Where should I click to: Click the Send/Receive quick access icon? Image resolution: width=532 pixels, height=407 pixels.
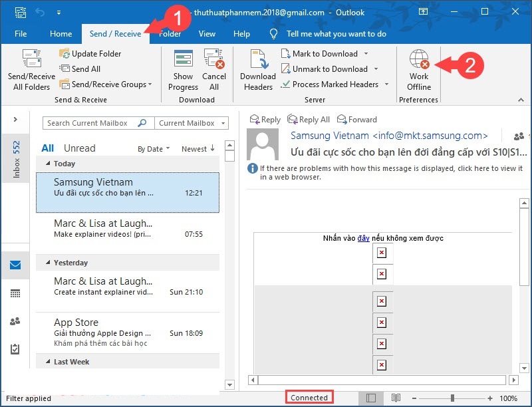point(21,13)
